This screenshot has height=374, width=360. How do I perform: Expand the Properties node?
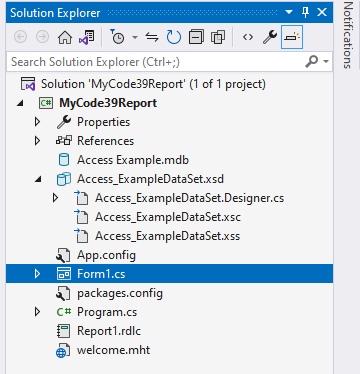point(37,122)
